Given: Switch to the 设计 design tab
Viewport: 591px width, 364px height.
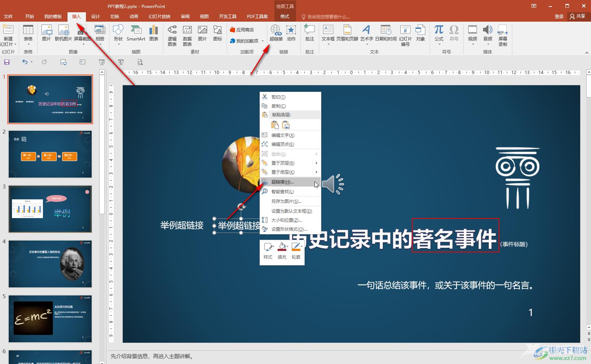Looking at the screenshot, I should click(x=95, y=17).
